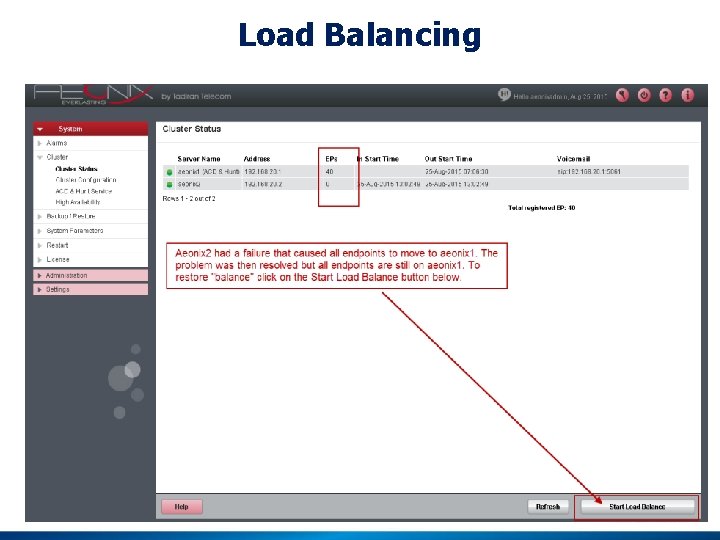Expand the License tree node
The height and width of the screenshot is (540, 720).
40,260
